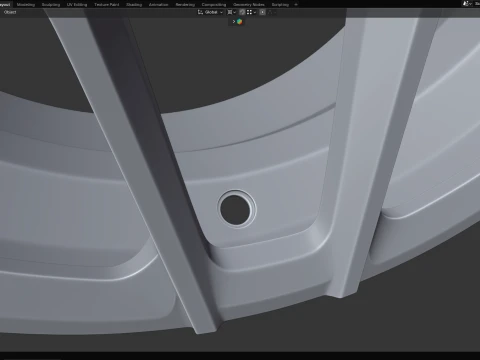Viewport: 480px width, 360px height.
Task: Add a new workspace with plus icon
Action: tap(296, 4)
